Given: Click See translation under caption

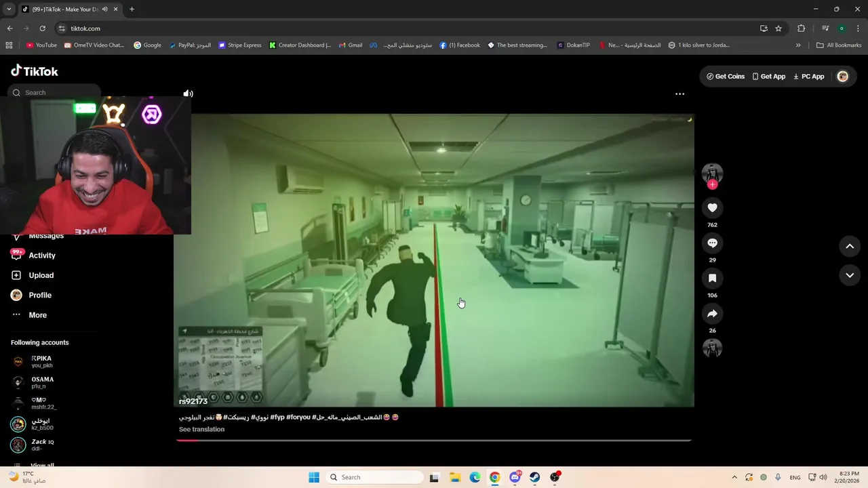Looking at the screenshot, I should 201,429.
